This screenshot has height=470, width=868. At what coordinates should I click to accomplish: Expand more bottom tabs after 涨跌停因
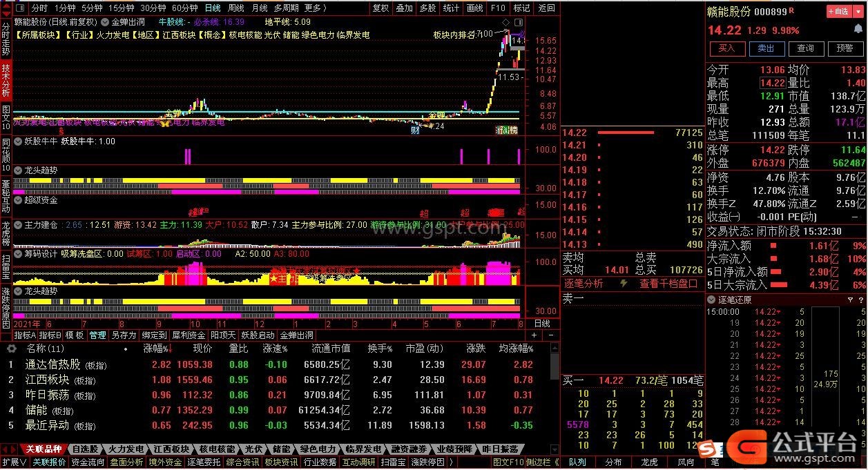452,462
